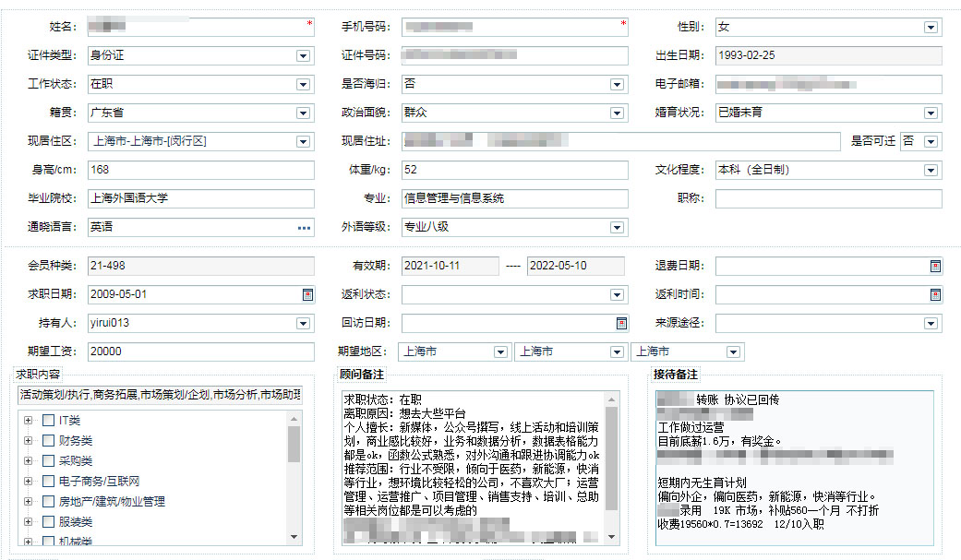Open the 是否可迁 dropdown
The width and height of the screenshot is (961, 560).
pos(931,141)
